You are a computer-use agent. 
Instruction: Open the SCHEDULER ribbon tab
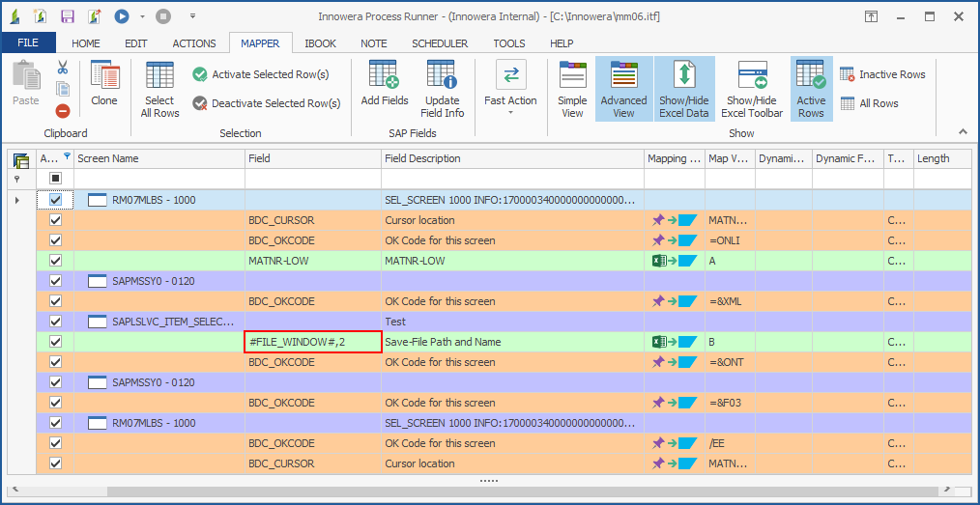[439, 43]
